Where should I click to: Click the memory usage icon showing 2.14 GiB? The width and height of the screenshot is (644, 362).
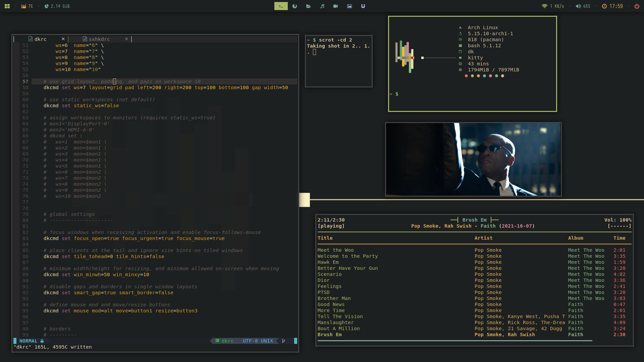[47, 6]
